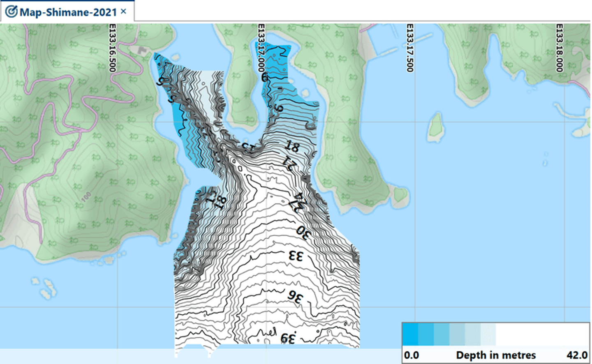Viewport: 592px width, 364px height.
Task: Click the 0.0 minimum depth value
Action: (x=412, y=355)
